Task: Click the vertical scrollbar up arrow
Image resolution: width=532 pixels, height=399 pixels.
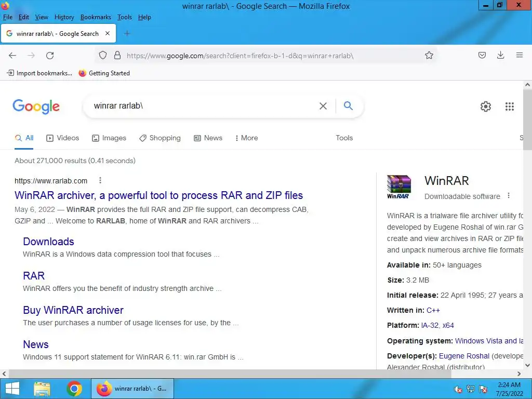Action: click(x=527, y=85)
